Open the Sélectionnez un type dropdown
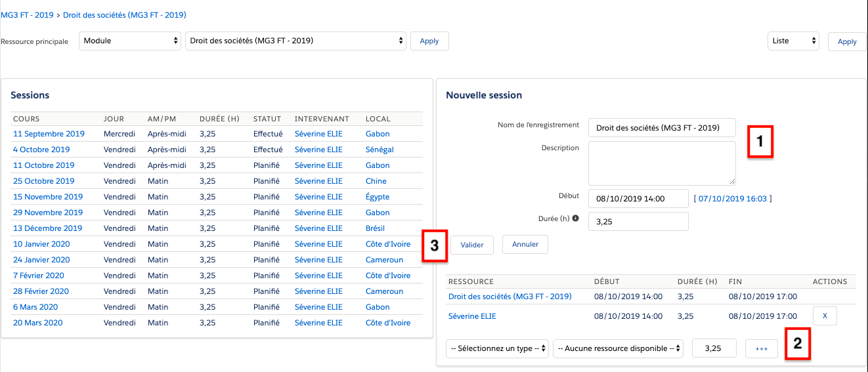The image size is (868, 372). point(497,348)
